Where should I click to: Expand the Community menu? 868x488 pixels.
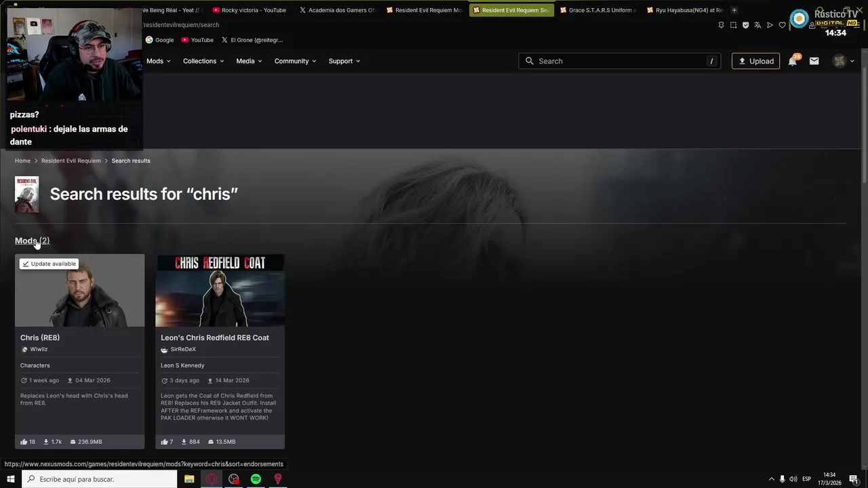pos(295,61)
